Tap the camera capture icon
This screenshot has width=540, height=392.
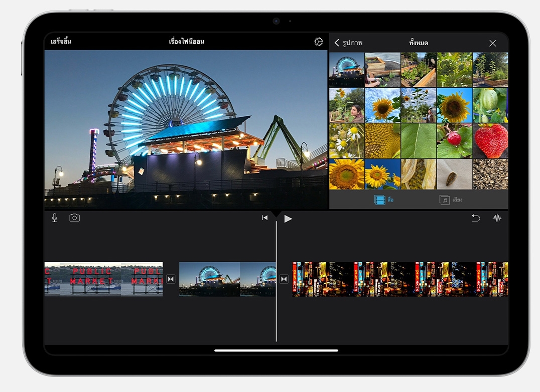(x=74, y=218)
